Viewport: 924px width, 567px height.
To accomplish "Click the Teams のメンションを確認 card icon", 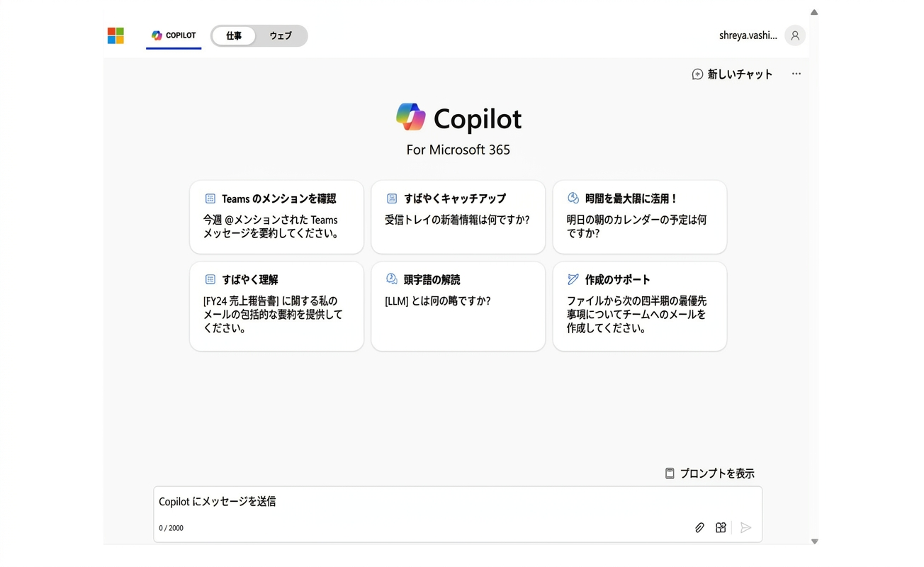I will [210, 198].
